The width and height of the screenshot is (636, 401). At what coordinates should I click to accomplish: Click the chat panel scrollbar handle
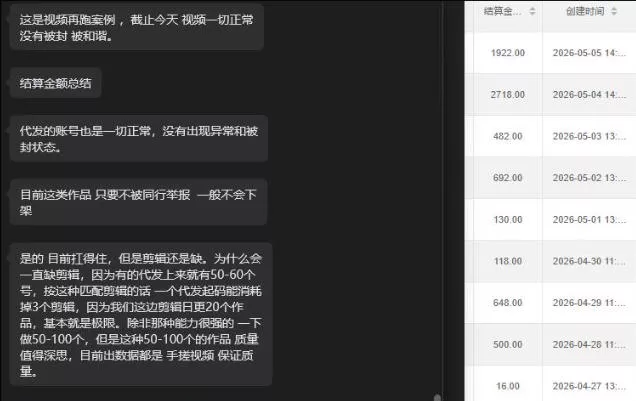point(437,397)
